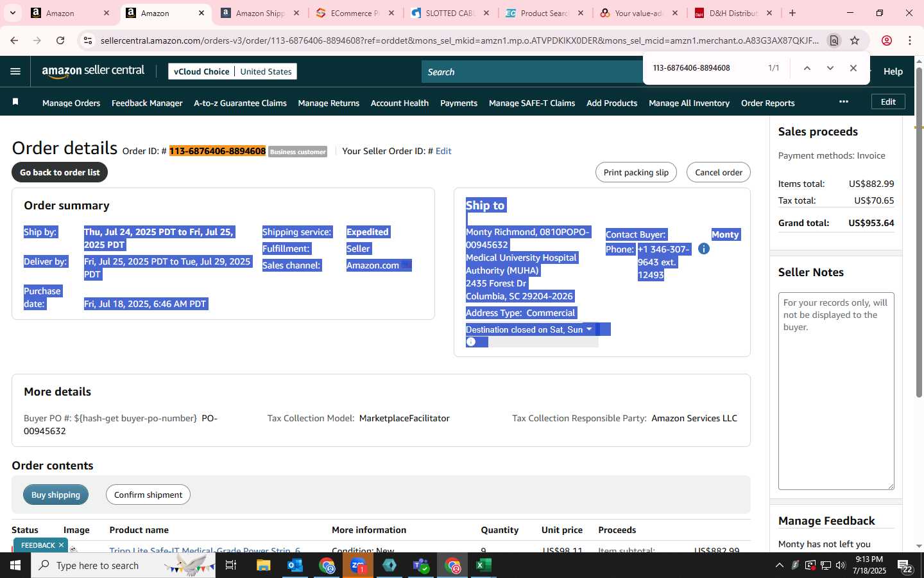
Task: Dismiss the FEEDBACK badge with its X
Action: tap(61, 545)
